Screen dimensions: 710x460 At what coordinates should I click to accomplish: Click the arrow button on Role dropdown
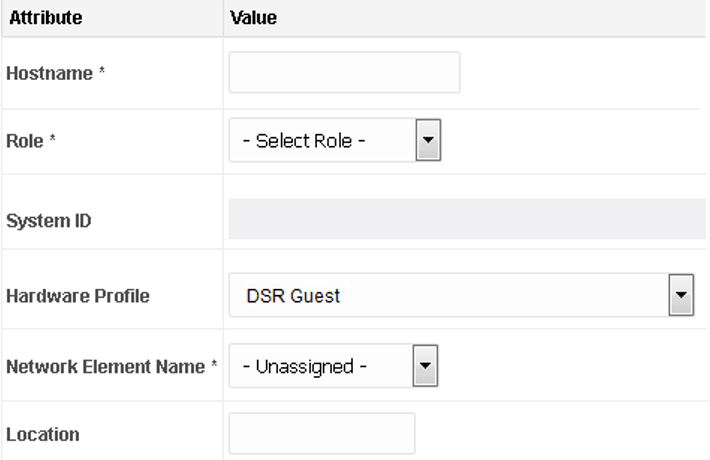pyautogui.click(x=428, y=141)
